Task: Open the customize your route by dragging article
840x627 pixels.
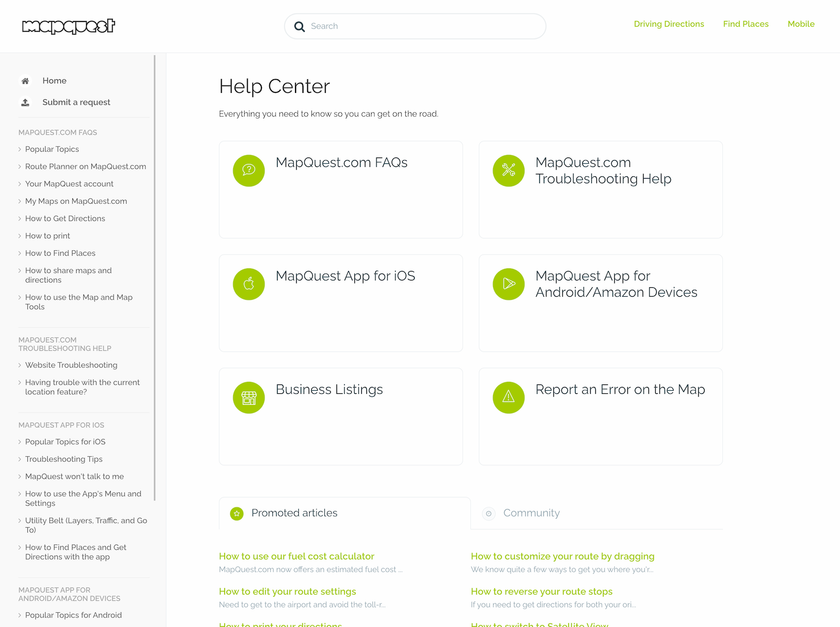Action: click(562, 556)
